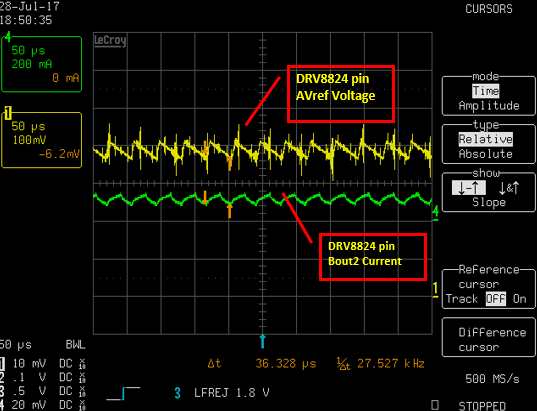Select the difference arrows show option
537x411 pixels.
click(469, 188)
